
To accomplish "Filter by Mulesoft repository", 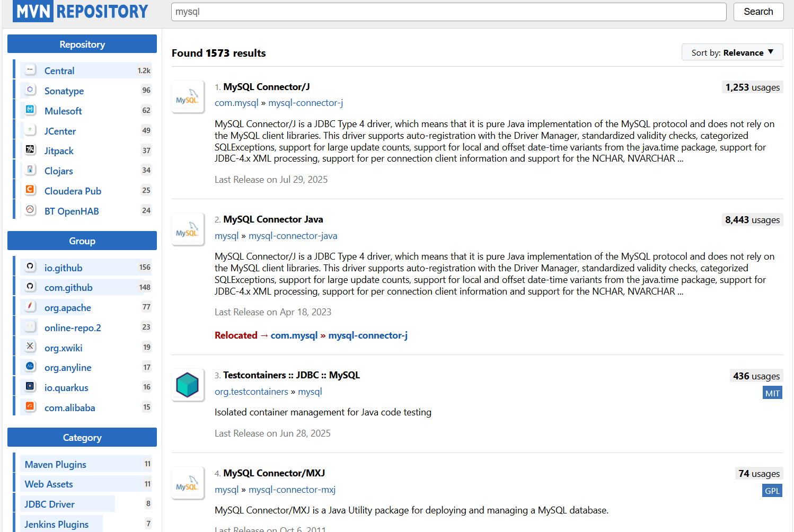I will (x=86, y=111).
